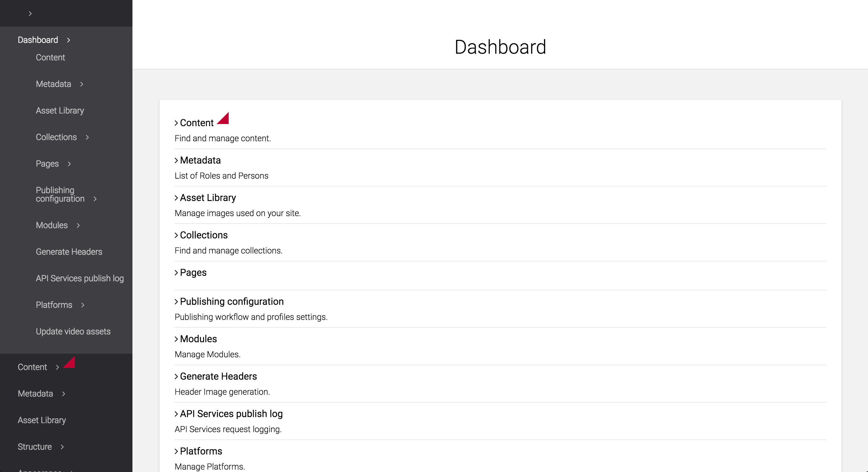
Task: Open Modules link in the dashboard list
Action: click(x=198, y=339)
